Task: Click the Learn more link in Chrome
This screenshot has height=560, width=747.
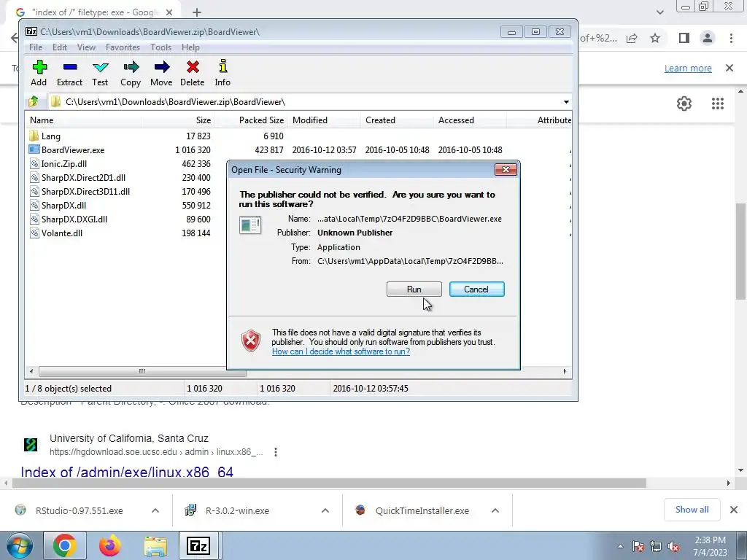Action: (688, 68)
